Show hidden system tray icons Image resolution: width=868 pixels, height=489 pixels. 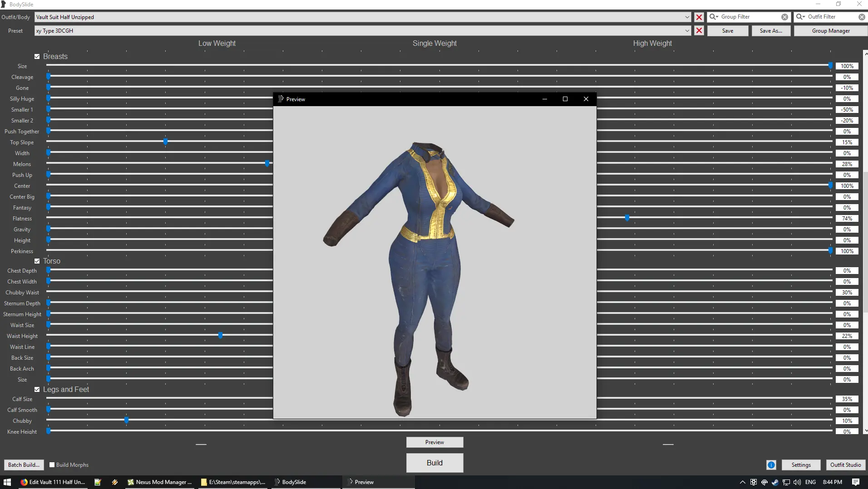point(742,482)
